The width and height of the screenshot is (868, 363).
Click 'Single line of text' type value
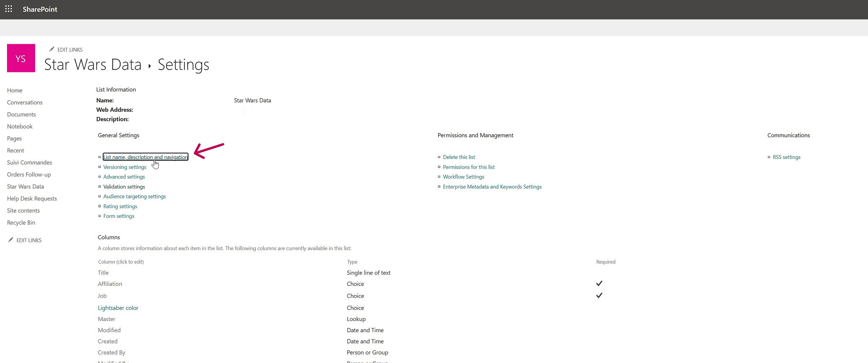click(x=369, y=273)
